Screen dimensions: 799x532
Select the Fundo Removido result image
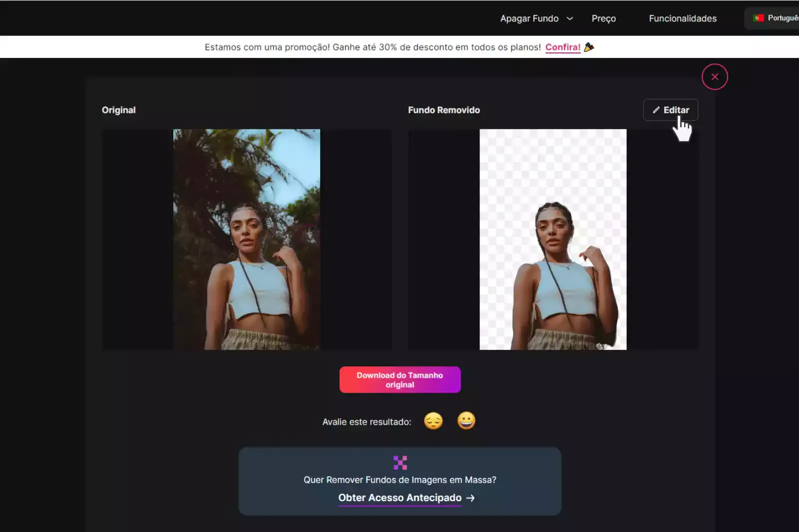click(x=553, y=240)
